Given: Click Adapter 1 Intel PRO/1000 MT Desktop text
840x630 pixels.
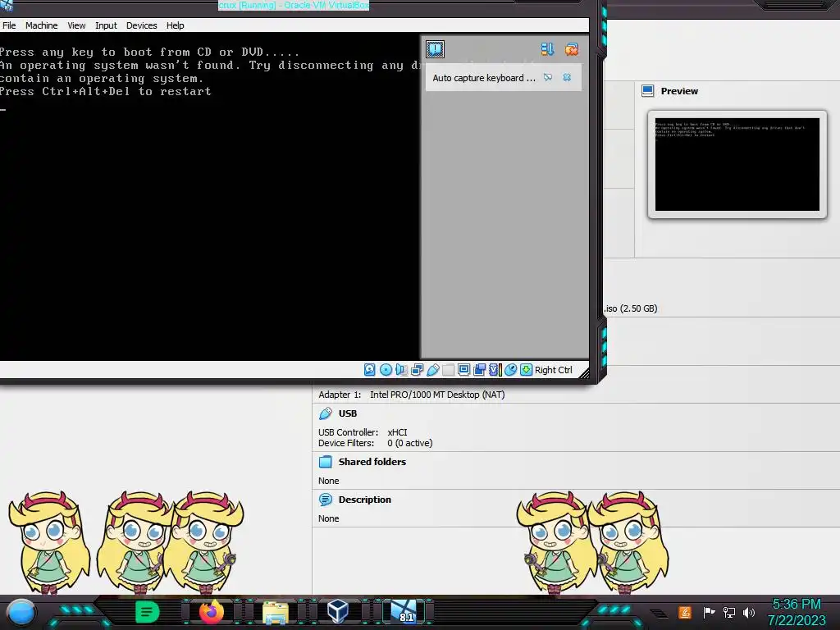Looking at the screenshot, I should point(412,395).
